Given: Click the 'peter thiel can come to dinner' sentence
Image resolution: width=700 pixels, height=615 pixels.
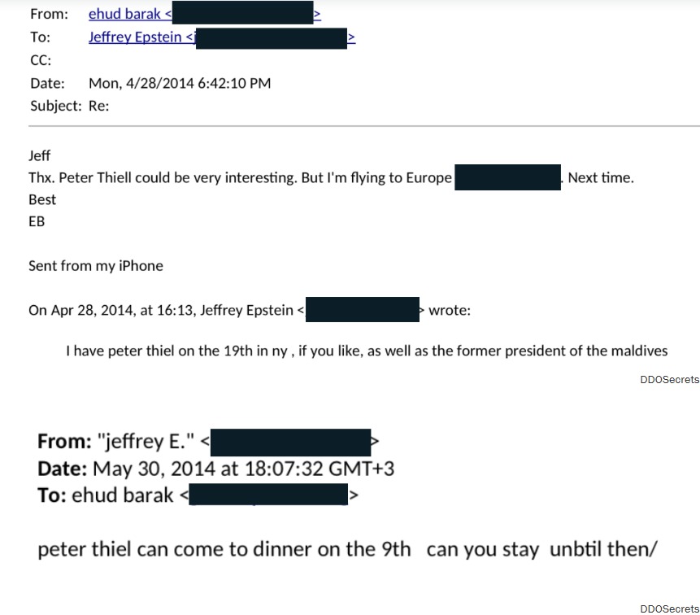Looking at the screenshot, I should point(346,549).
